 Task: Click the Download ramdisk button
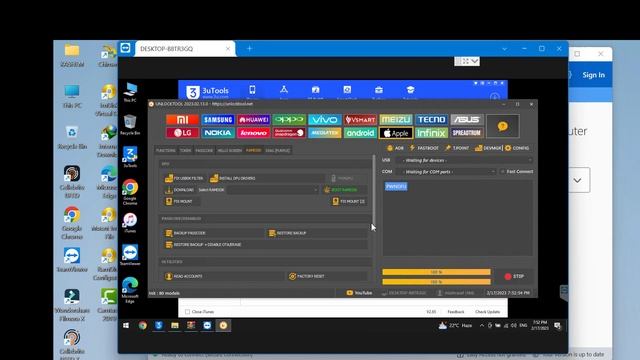point(180,190)
